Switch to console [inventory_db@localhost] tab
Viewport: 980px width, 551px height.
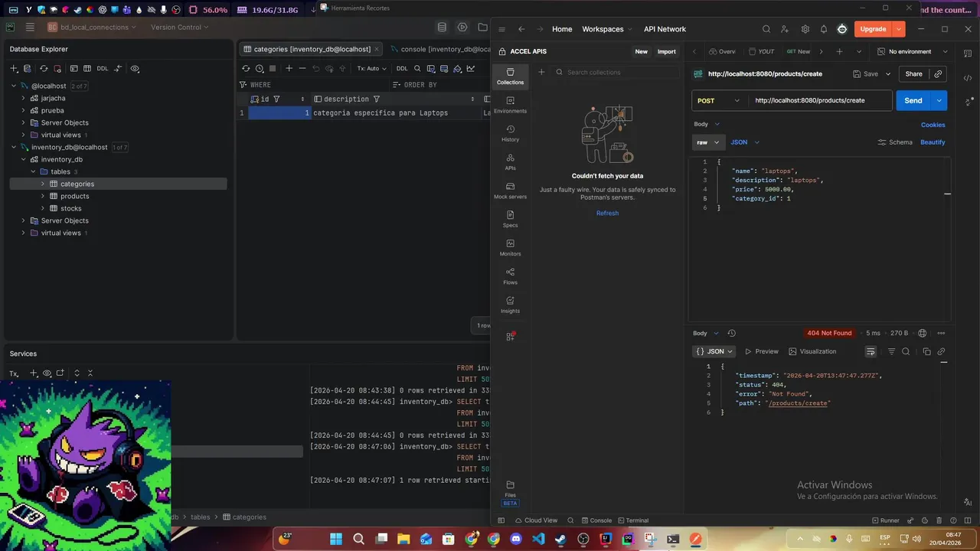click(x=441, y=49)
